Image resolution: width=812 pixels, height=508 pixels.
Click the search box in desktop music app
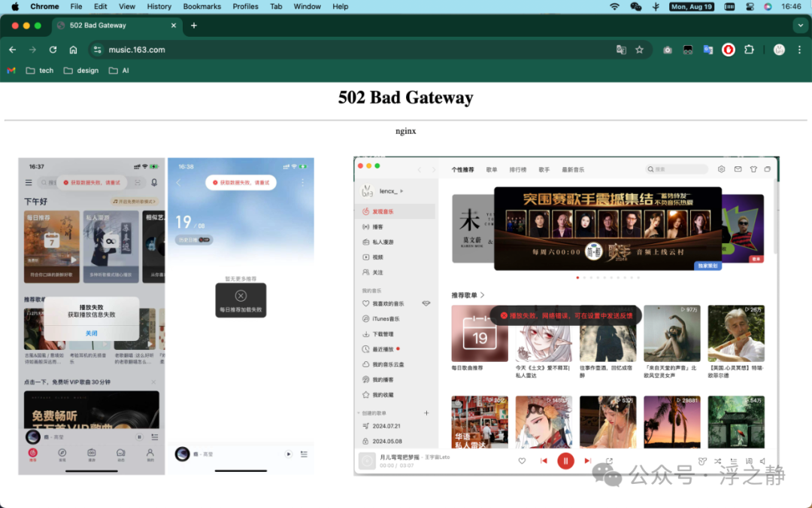pos(677,169)
